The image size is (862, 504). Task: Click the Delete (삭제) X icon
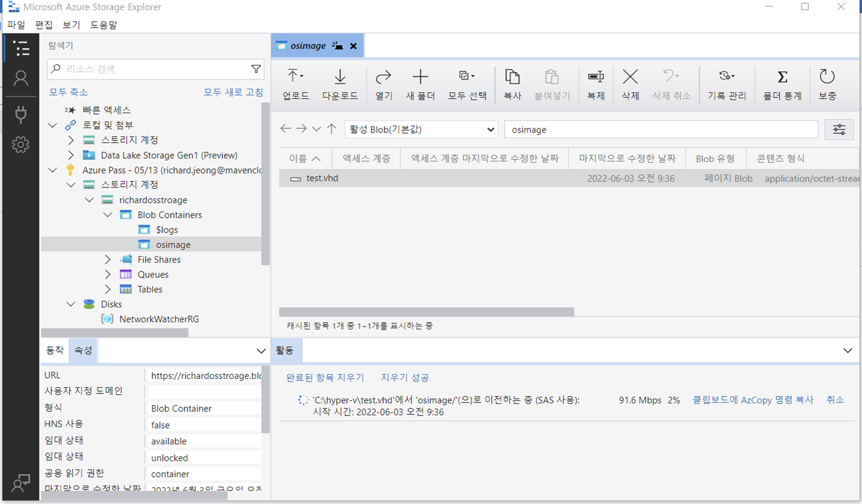click(x=630, y=77)
